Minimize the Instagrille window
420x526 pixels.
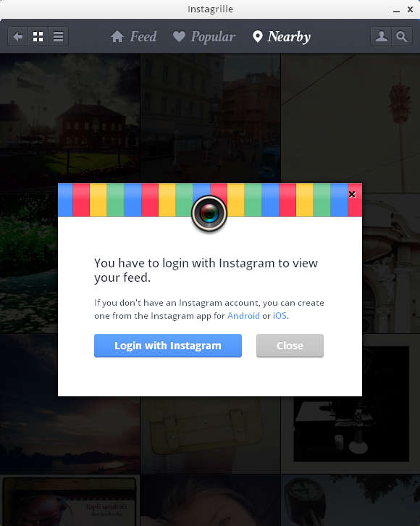[x=397, y=9]
